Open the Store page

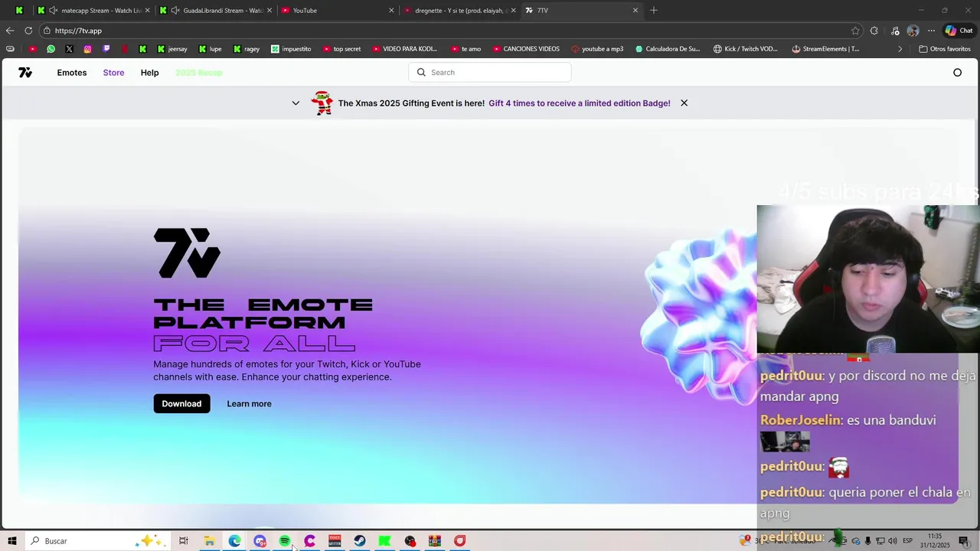click(x=113, y=73)
